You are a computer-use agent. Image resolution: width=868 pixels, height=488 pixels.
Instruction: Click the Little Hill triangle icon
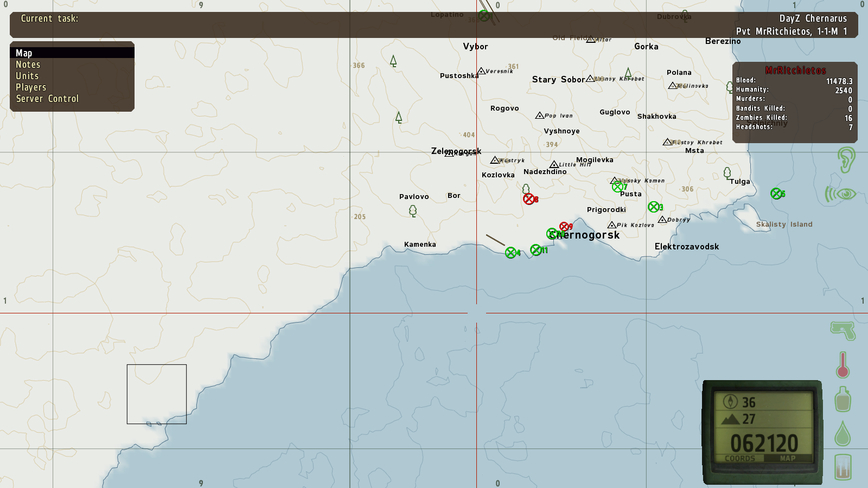click(x=554, y=164)
